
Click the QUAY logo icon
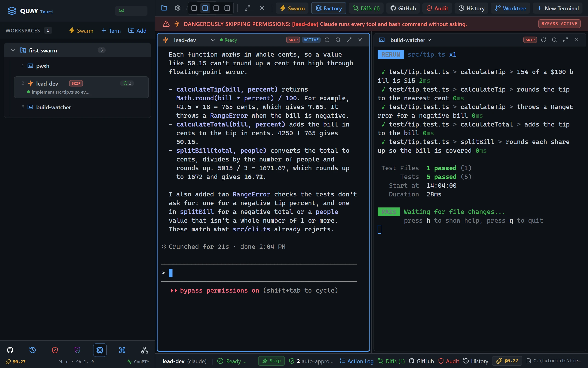(12, 11)
